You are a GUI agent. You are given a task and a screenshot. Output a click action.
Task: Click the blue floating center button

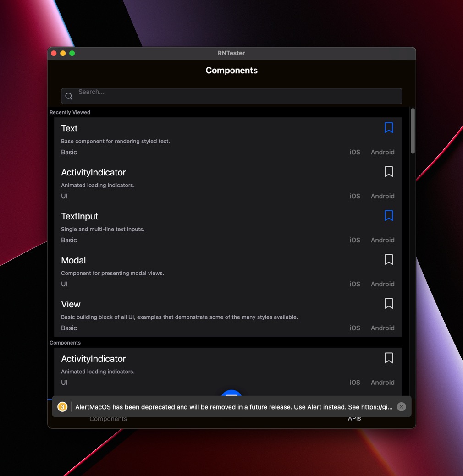(231, 393)
